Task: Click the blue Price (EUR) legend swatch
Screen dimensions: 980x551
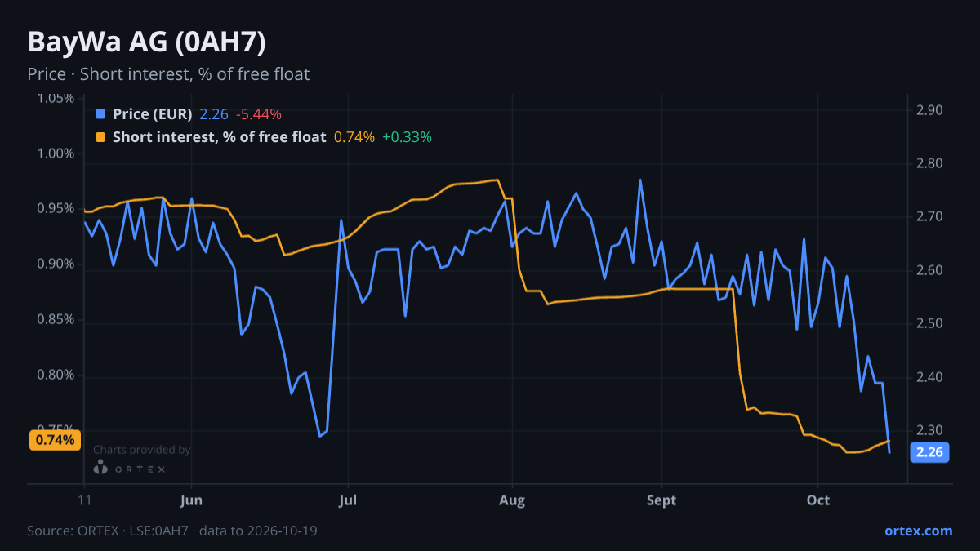Action: pos(100,114)
